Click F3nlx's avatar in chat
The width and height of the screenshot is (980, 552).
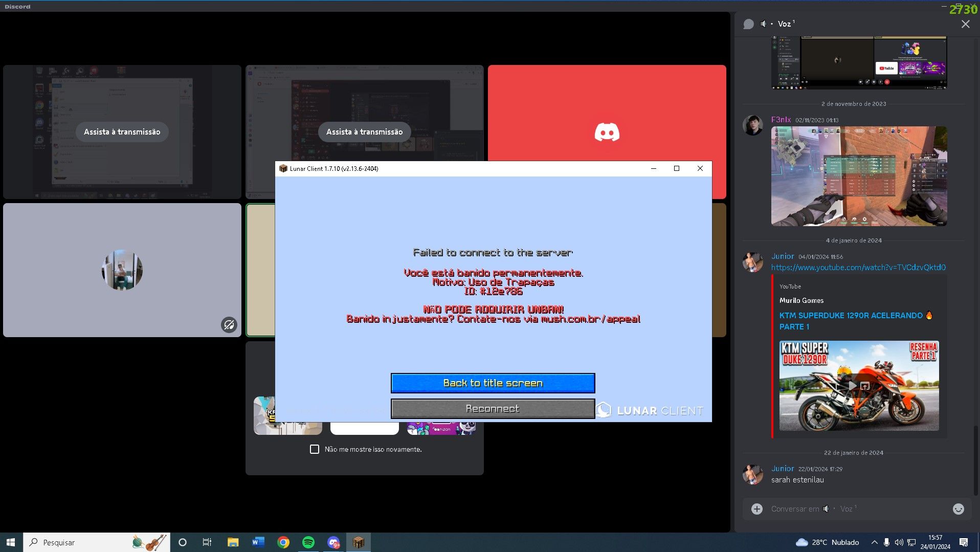[752, 125]
